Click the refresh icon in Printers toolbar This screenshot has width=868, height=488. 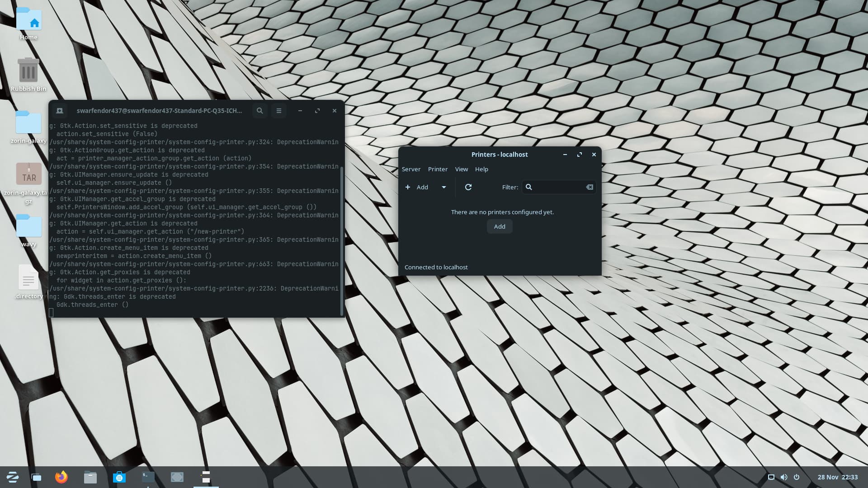tap(468, 187)
